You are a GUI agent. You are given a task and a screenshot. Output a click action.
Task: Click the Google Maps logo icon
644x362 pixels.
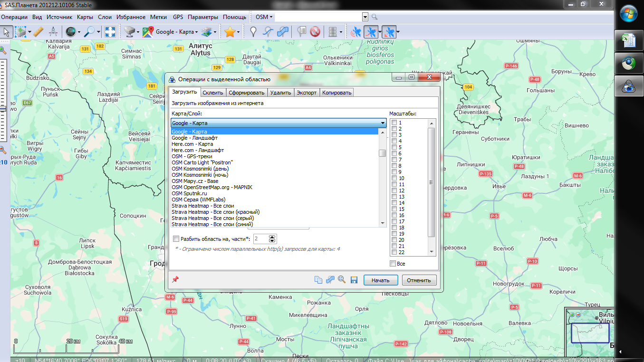(148, 32)
